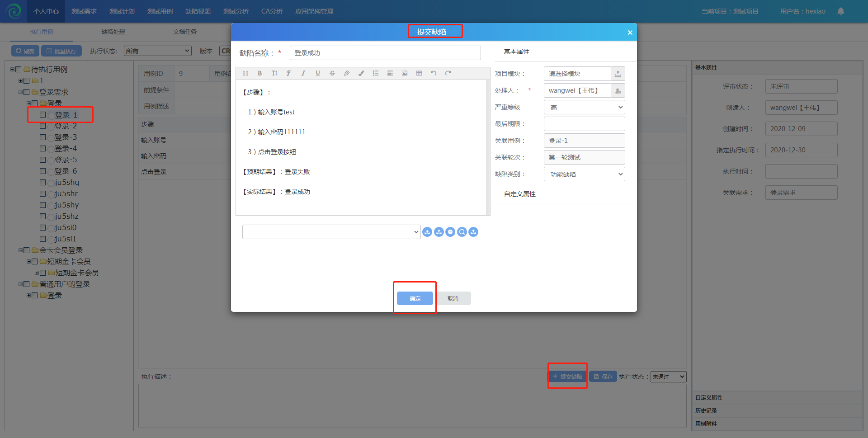Open the attachment list dropdown
This screenshot has width=868, height=438.
331,232
